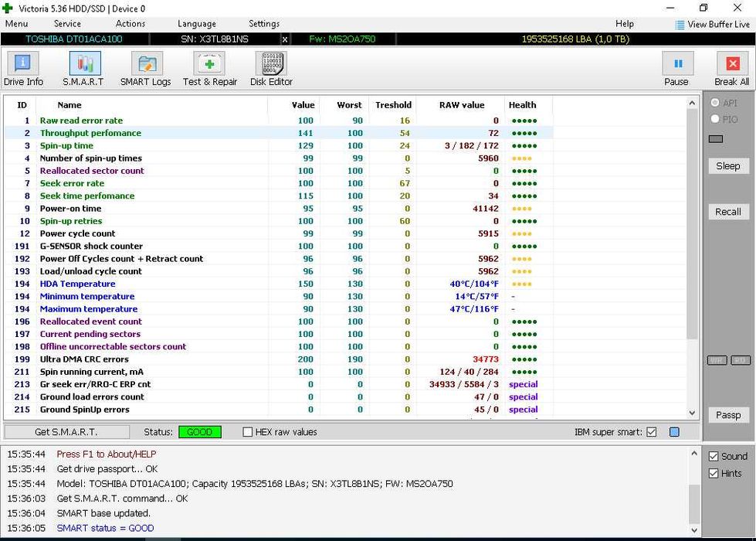Select the Throughput perfomance row
756x541 pixels.
(279, 133)
